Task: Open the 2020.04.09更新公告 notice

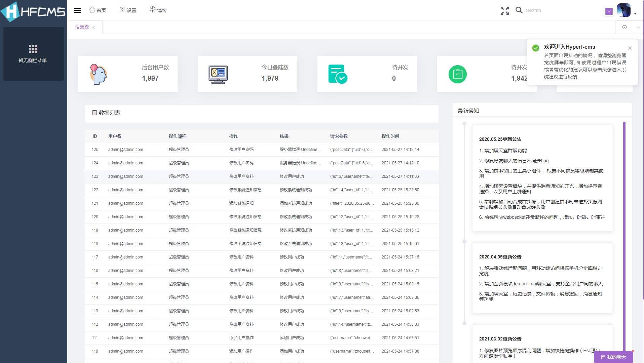Action: click(x=500, y=257)
